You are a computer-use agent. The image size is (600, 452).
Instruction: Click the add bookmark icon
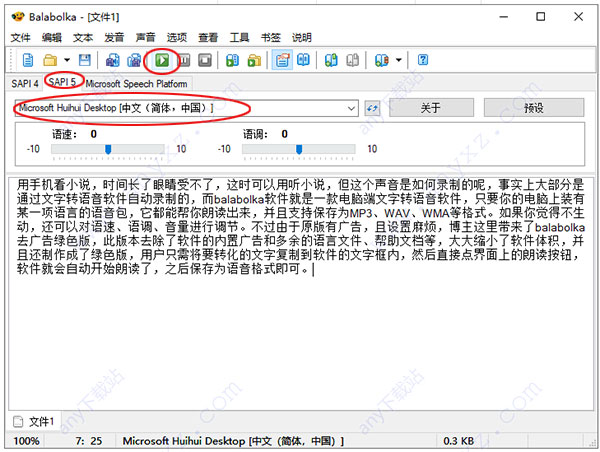331,60
